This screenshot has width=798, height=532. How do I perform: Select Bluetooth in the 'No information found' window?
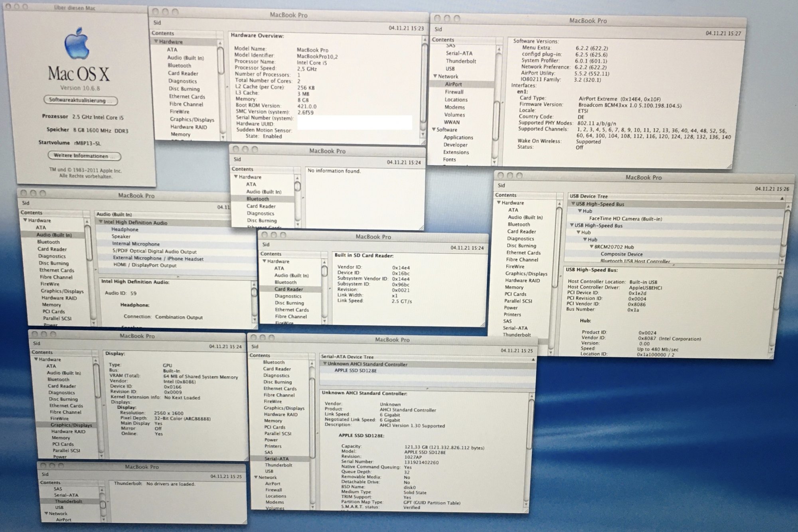[x=257, y=199]
